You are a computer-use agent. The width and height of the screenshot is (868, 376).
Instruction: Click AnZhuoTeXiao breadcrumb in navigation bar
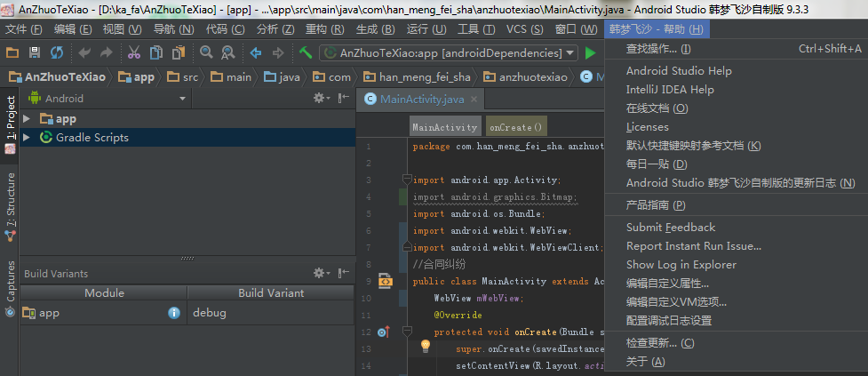[58, 77]
